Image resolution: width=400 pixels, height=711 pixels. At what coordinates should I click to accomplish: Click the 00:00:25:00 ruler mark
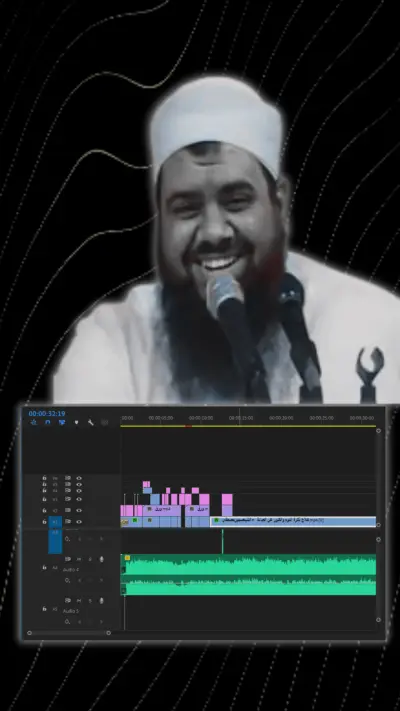[322, 418]
